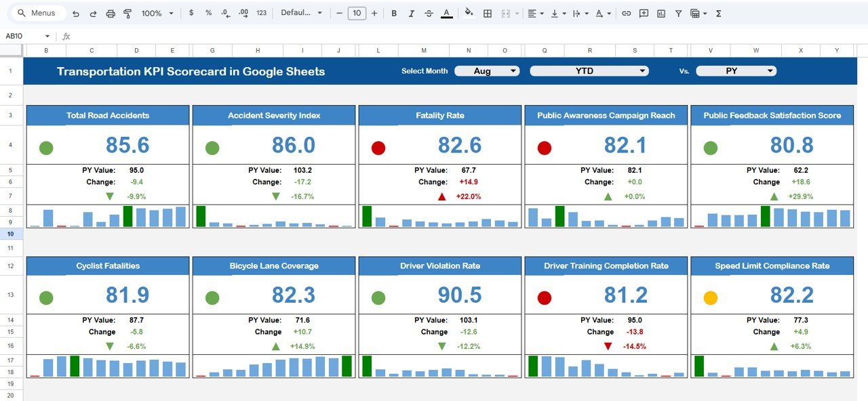This screenshot has width=868, height=401.
Task: Open the Select Month dropdown showing Aug
Action: [x=487, y=70]
